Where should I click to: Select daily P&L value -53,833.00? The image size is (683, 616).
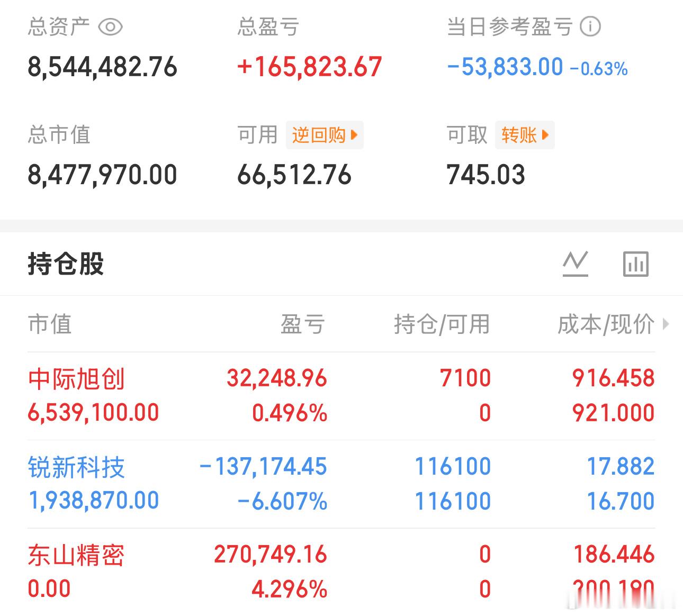[x=505, y=67]
